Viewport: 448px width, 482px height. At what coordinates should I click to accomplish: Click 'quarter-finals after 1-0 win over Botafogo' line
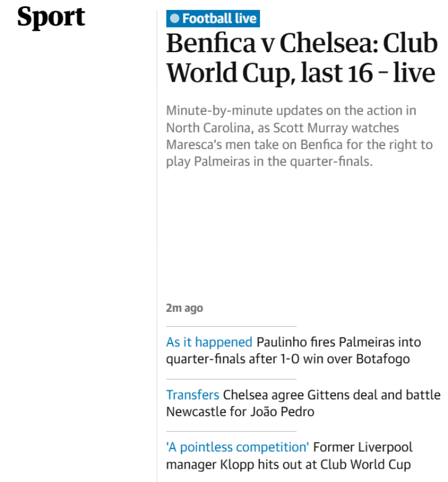tap(288, 359)
